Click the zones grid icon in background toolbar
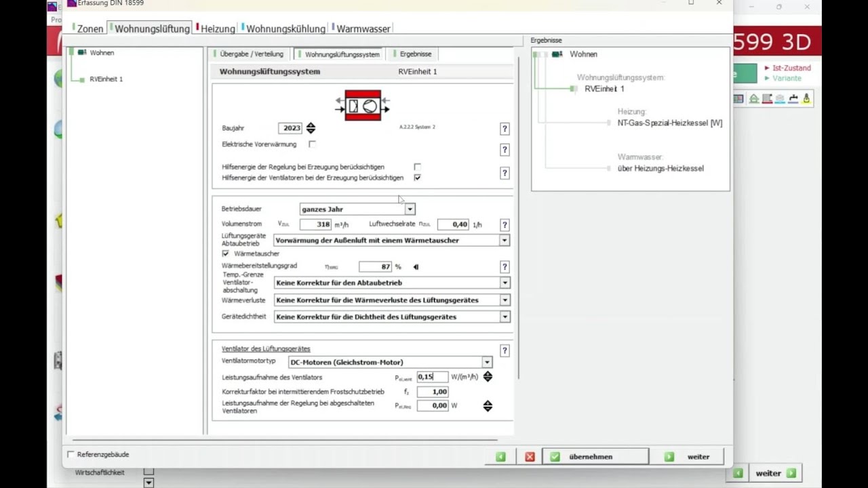The image size is (868, 488). pyautogui.click(x=738, y=99)
